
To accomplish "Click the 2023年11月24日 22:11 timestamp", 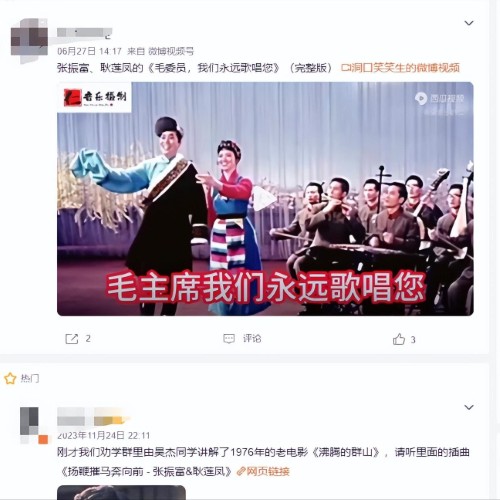I will [104, 435].
